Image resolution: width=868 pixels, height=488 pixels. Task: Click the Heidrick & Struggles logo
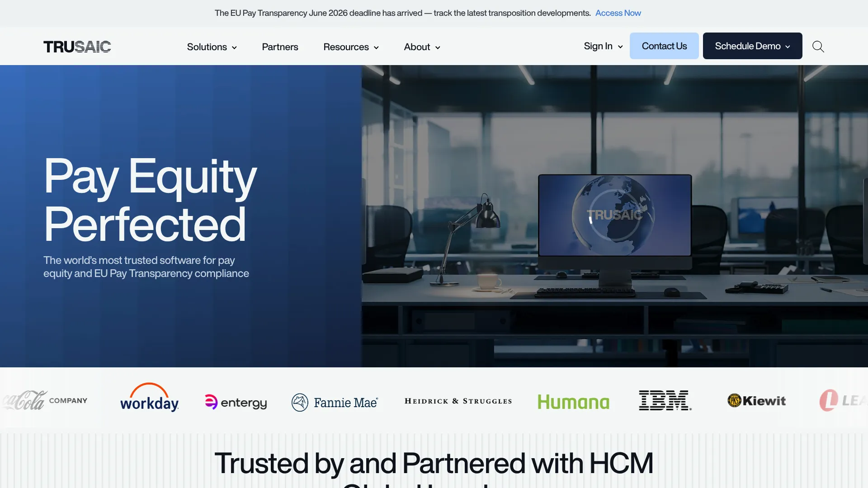coord(458,401)
